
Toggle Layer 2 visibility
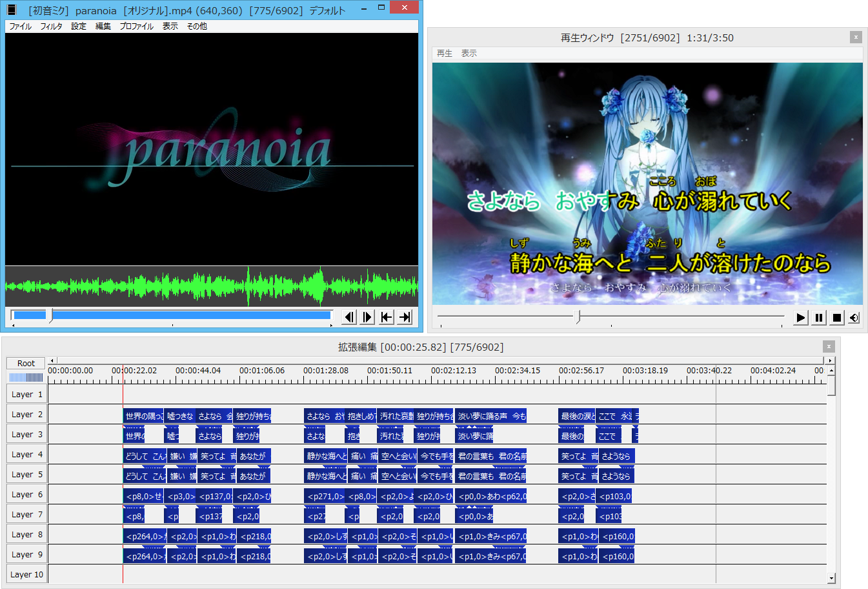[x=26, y=414]
